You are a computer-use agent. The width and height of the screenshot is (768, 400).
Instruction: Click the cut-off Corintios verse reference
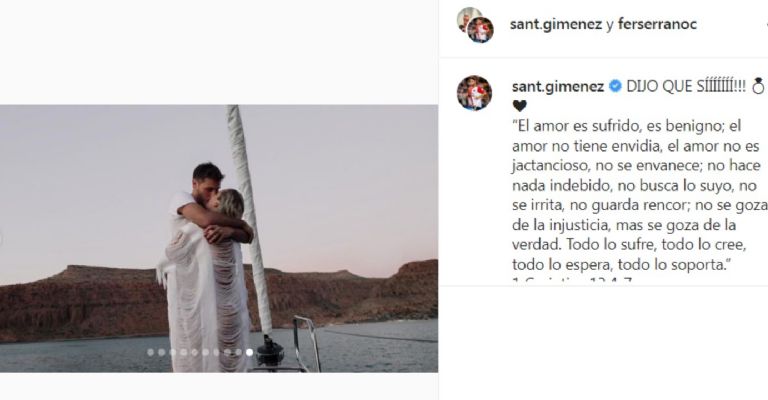click(572, 281)
